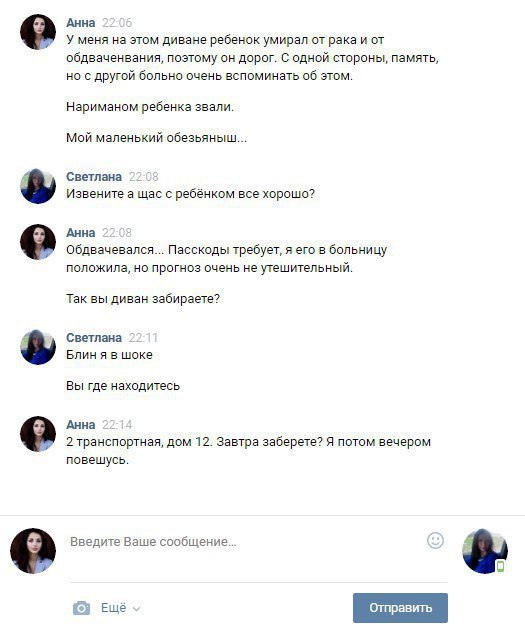Select message 'Вы где находитесь'
The width and height of the screenshot is (525, 640).
[123, 386]
